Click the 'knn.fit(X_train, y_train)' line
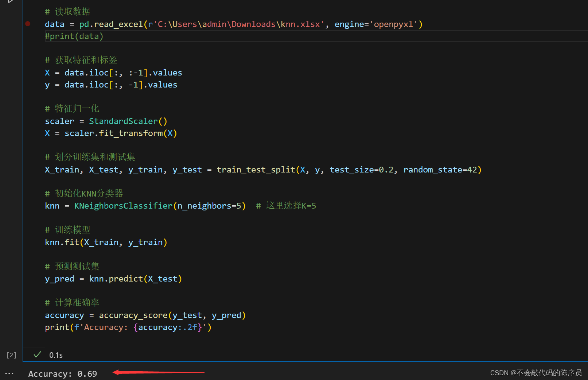 click(x=106, y=242)
